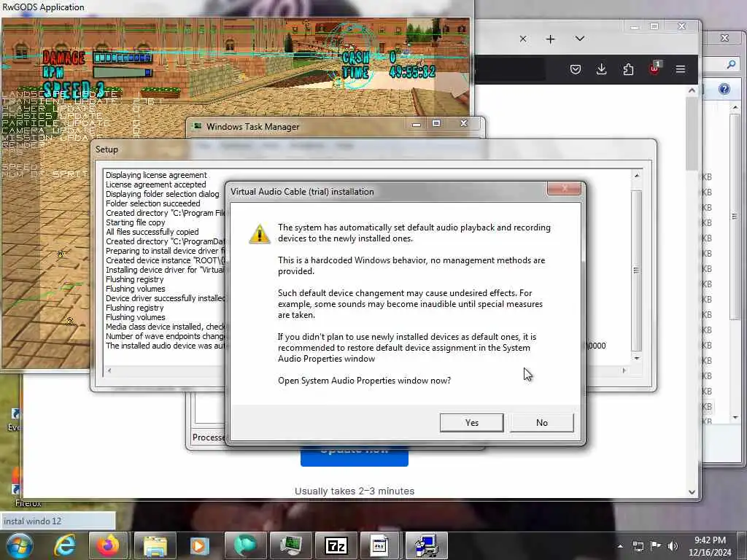The width and height of the screenshot is (747, 560).
Task: Click Firefox page scrollbar up arrow
Action: point(692,90)
